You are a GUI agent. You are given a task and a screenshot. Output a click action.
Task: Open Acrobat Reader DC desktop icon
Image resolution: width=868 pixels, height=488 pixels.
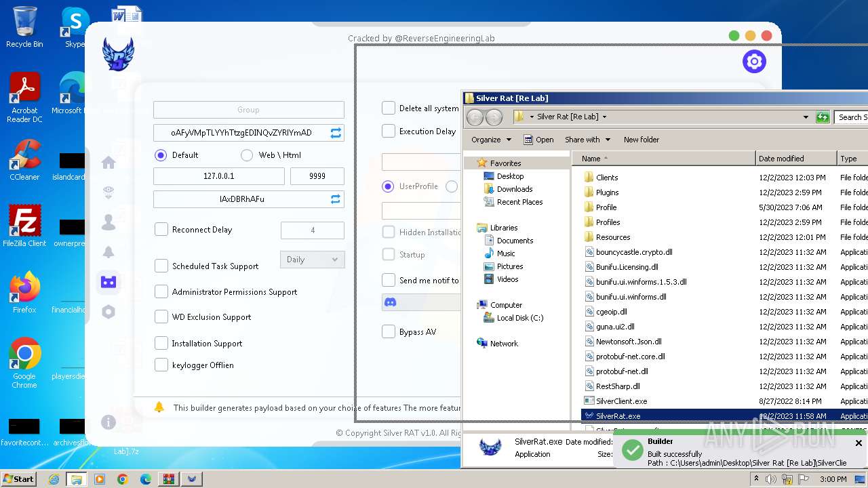pos(24,98)
